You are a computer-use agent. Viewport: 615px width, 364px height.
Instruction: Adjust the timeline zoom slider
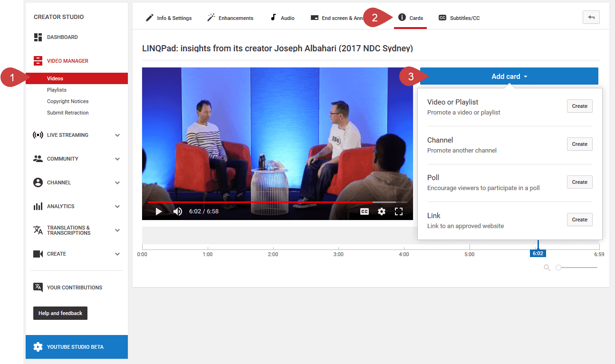pyautogui.click(x=559, y=268)
